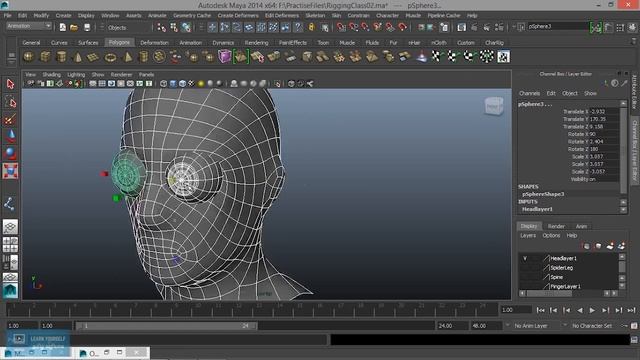The height and width of the screenshot is (360, 640).
Task: Click the view cube in viewport
Action: 493,106
